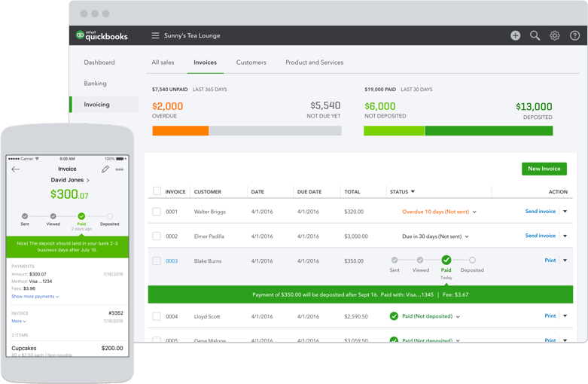Click the light green Not deposited bar segment
Screen dimensions: 588x384
coord(394,130)
